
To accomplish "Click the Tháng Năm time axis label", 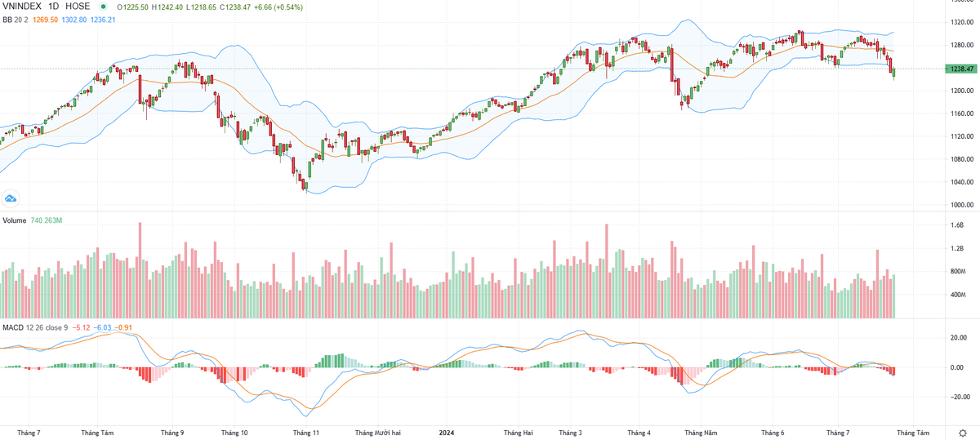I will [702, 432].
